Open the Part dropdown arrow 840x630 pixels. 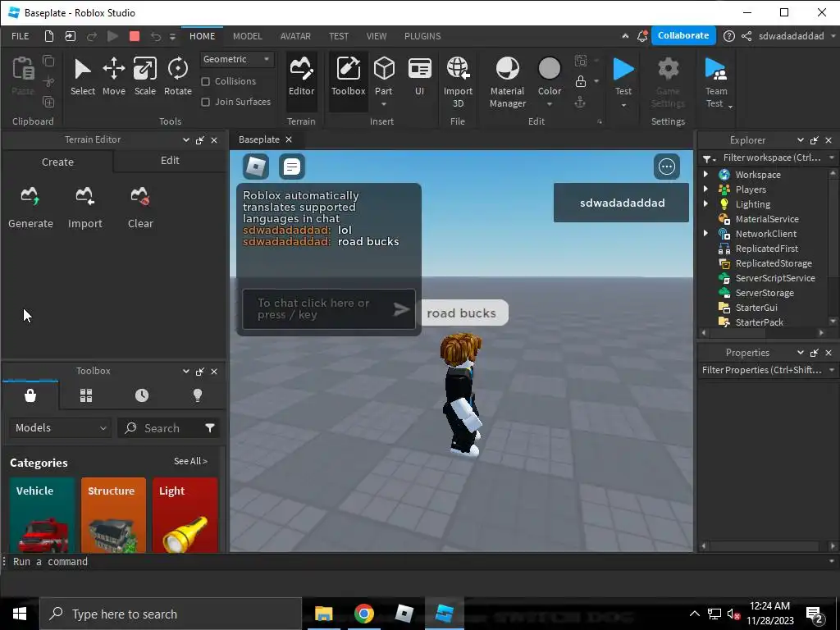click(384, 104)
